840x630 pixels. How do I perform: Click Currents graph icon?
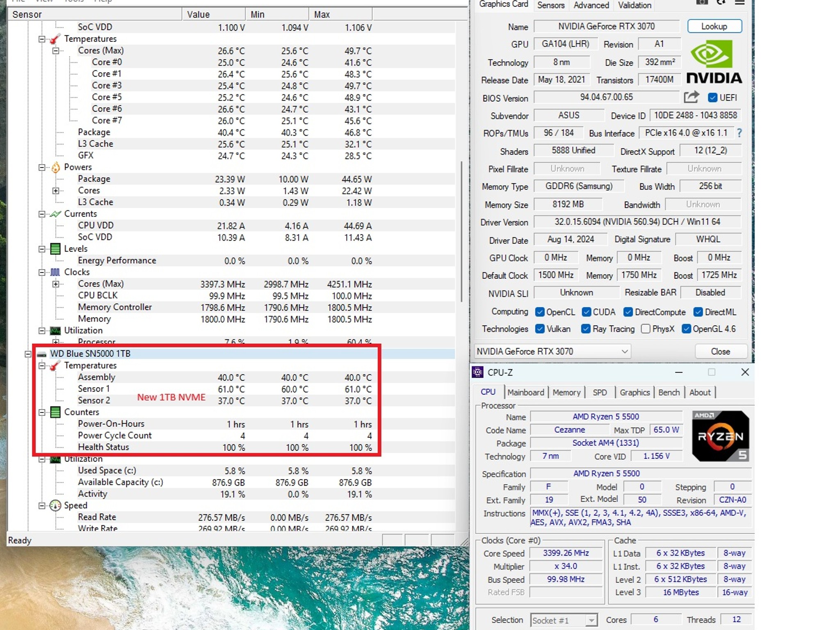[55, 214]
